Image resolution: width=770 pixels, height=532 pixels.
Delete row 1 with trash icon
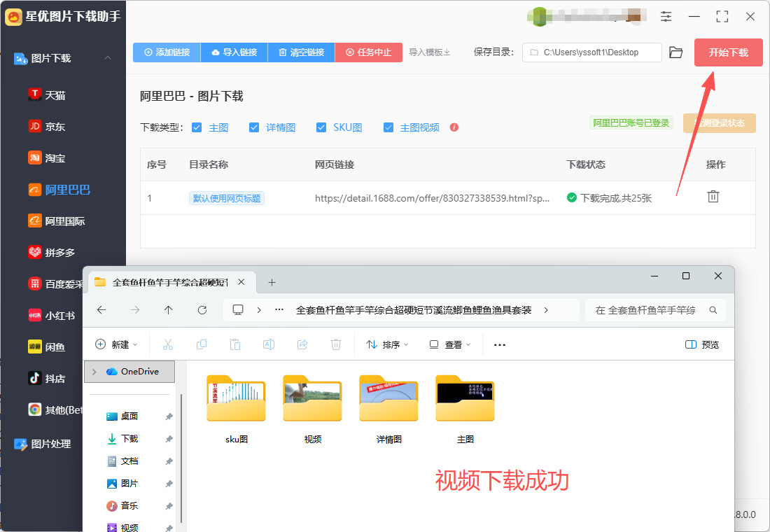713,197
